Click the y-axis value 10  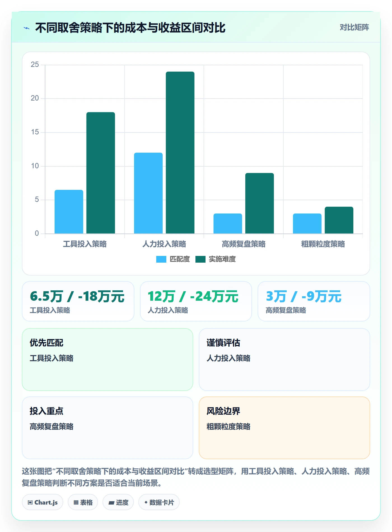pos(35,166)
